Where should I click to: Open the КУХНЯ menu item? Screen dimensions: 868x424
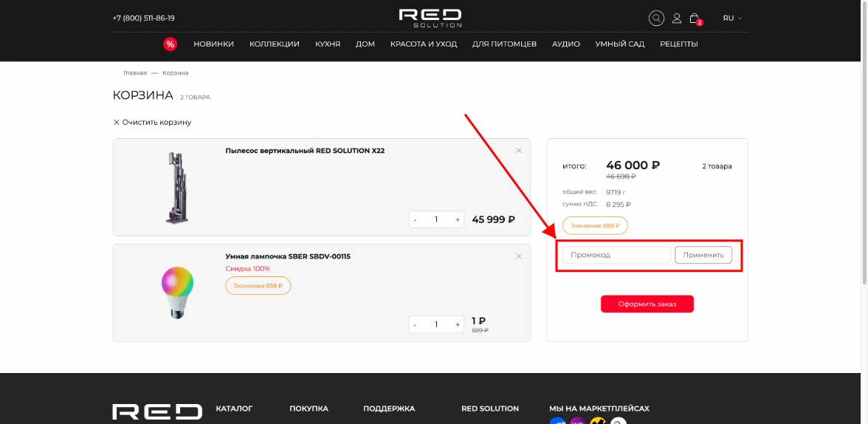(x=328, y=44)
